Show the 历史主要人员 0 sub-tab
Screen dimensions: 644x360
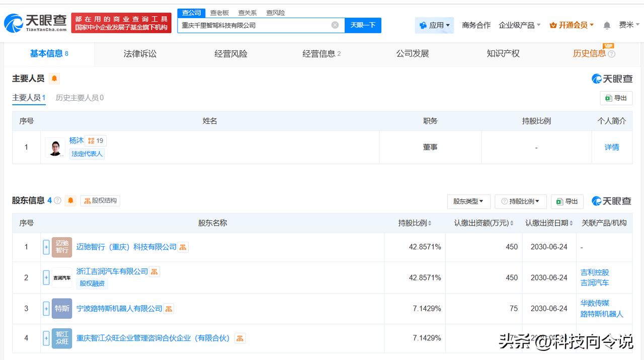point(79,98)
